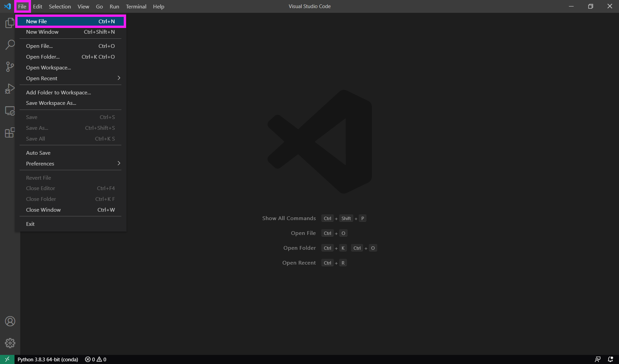Select Open Workspace... menu entry

(x=70, y=67)
